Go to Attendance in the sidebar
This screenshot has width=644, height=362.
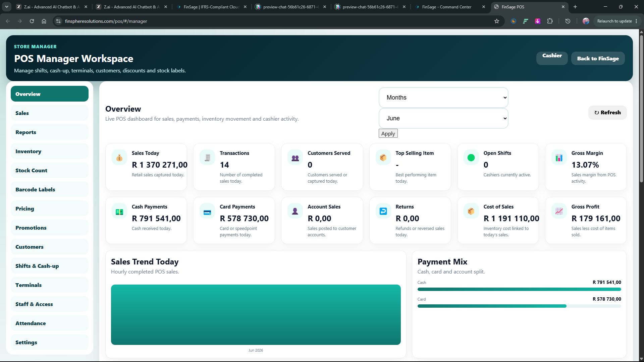tap(50, 323)
